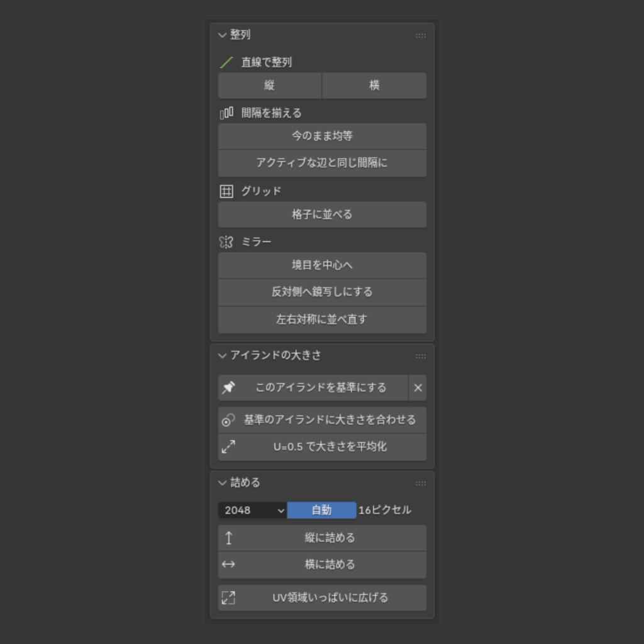644x644 pixels.
Task: Click the 縦 straight-align button
Action: 269,86
